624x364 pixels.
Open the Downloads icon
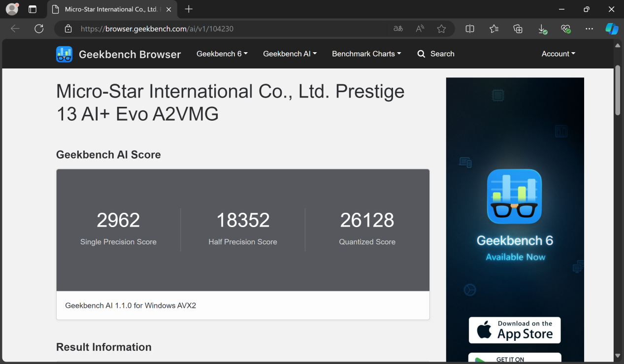point(542,29)
